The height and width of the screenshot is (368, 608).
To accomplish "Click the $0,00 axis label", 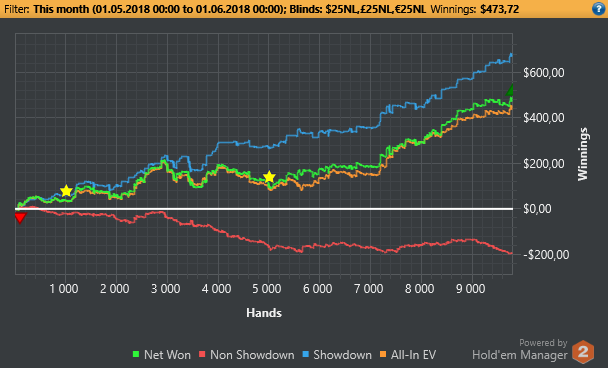I will click(537, 209).
